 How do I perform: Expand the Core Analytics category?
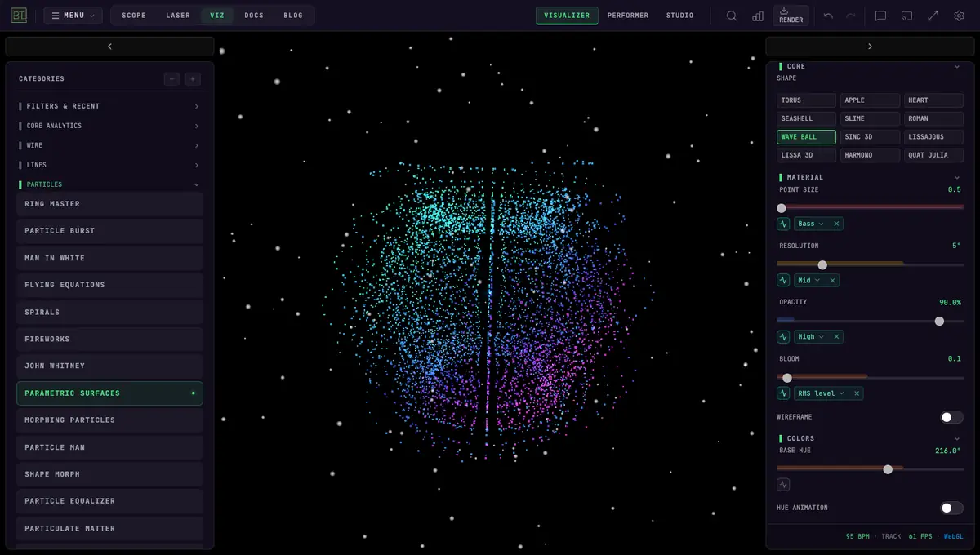(x=109, y=126)
